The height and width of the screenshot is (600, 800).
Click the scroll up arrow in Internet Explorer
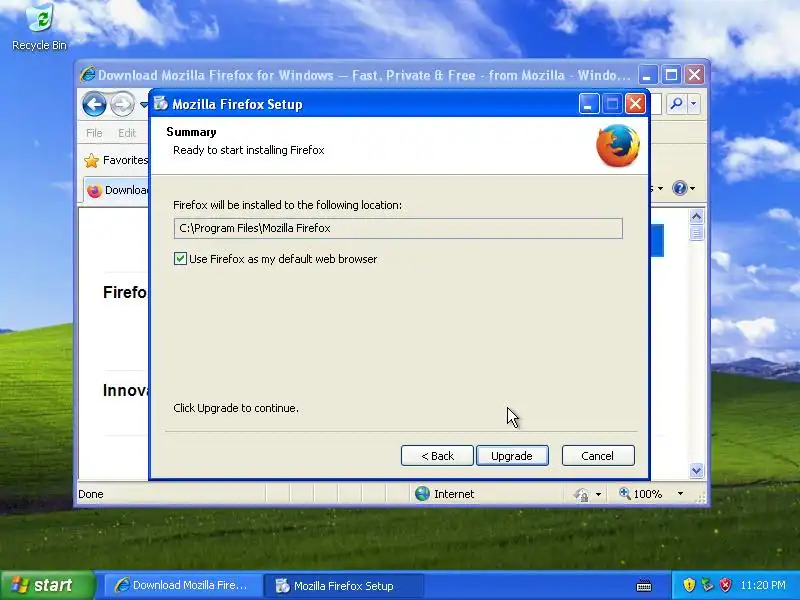click(696, 216)
